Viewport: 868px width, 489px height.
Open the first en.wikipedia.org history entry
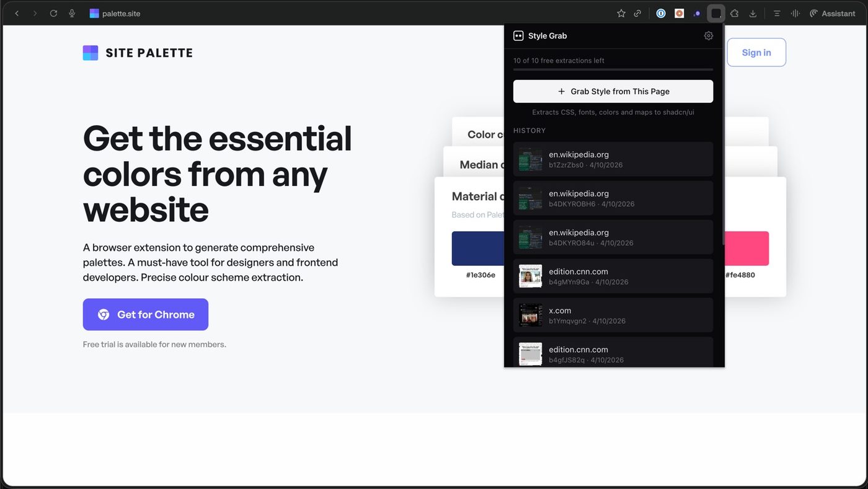click(x=613, y=159)
